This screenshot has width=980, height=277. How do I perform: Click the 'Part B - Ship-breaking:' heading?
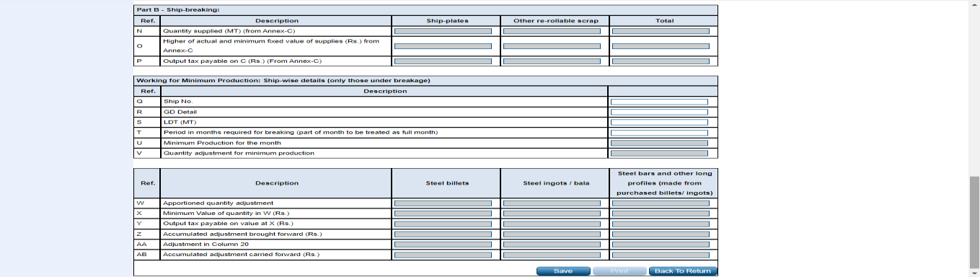pyautogui.click(x=177, y=10)
